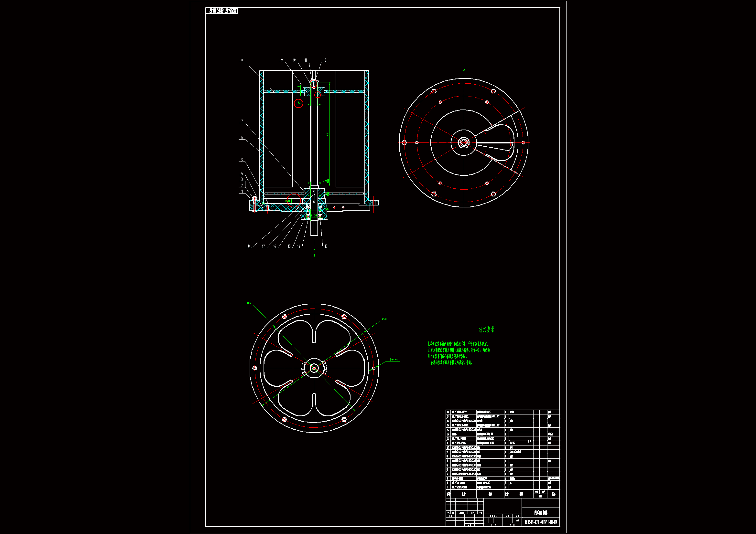The width and height of the screenshot is (756, 534).
Task: Click part callout number 12 label
Action: [x=324, y=60]
